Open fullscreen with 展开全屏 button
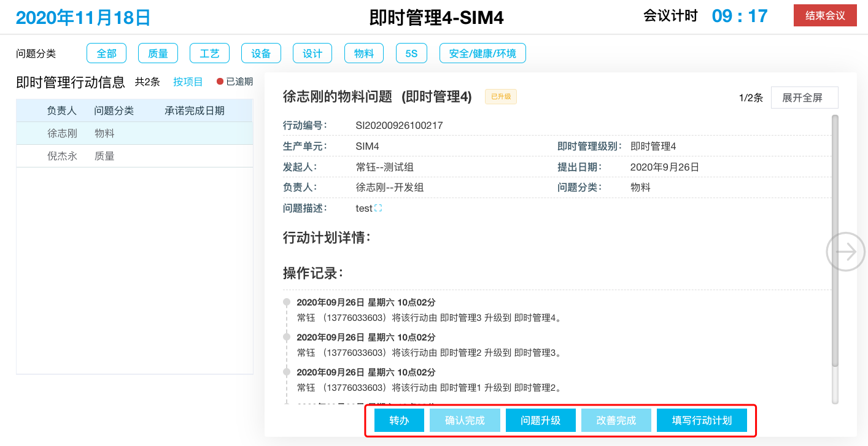This screenshot has width=868, height=446. click(804, 98)
